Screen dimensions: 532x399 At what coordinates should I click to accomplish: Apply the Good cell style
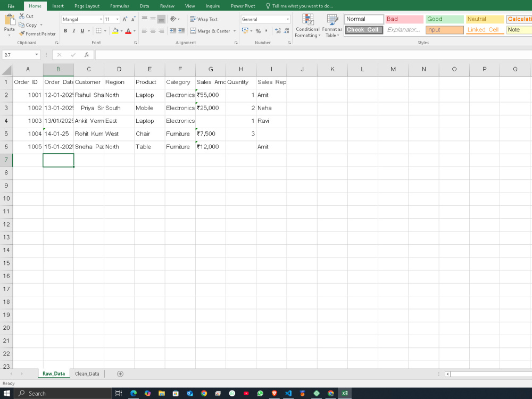click(444, 19)
